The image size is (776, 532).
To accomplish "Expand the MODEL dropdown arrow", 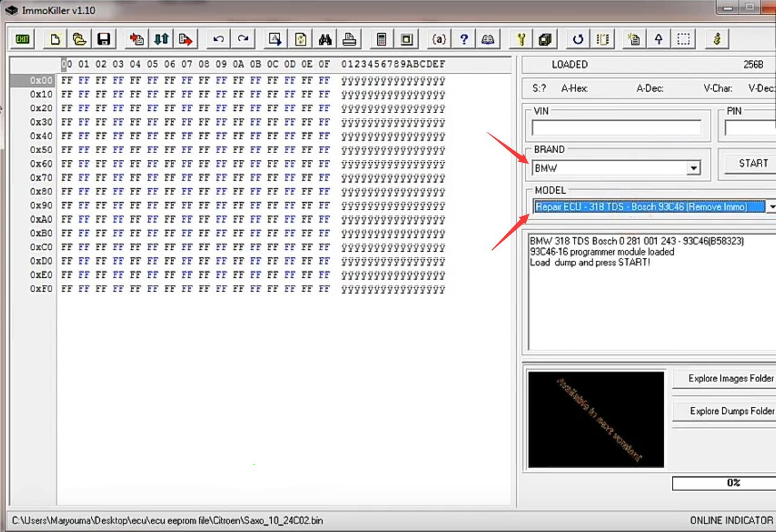I will [x=771, y=207].
